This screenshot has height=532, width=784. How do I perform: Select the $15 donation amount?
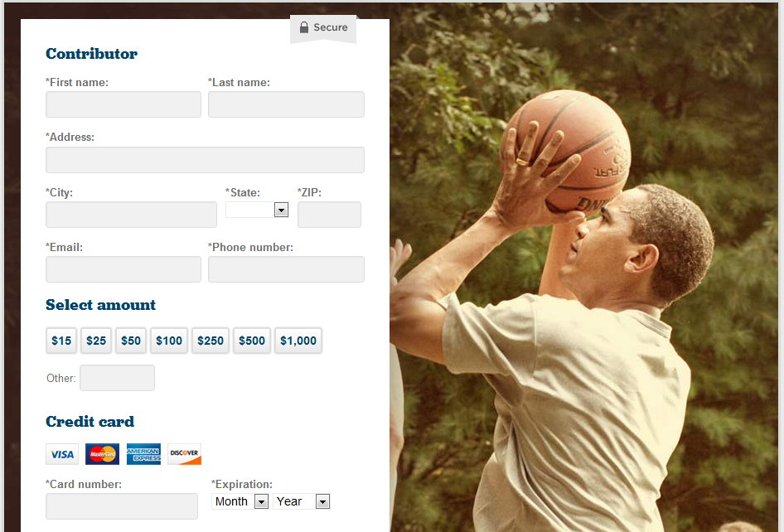61,341
